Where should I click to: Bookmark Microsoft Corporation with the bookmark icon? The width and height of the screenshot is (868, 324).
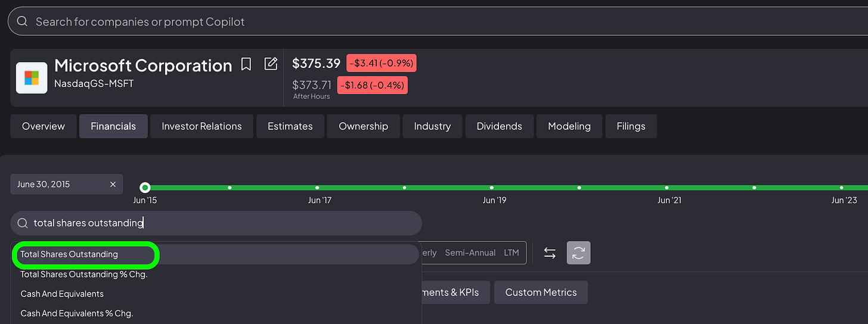point(246,64)
